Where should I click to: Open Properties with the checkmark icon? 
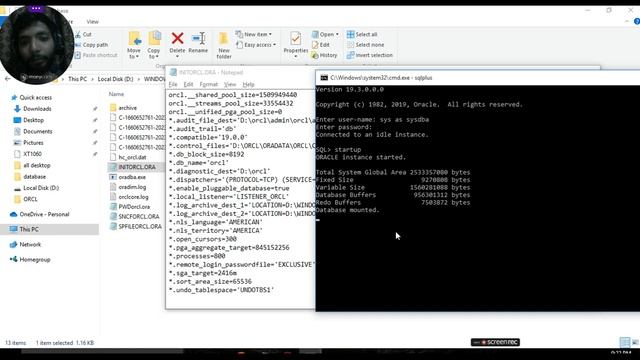(x=296, y=44)
